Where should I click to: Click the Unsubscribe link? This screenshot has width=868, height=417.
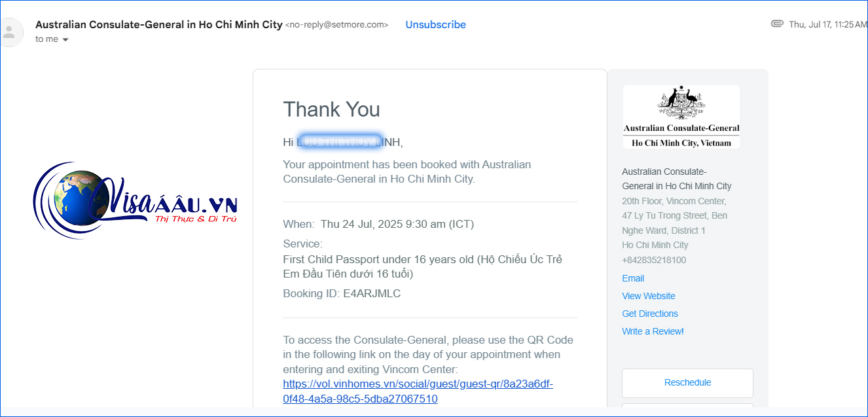[x=435, y=25]
